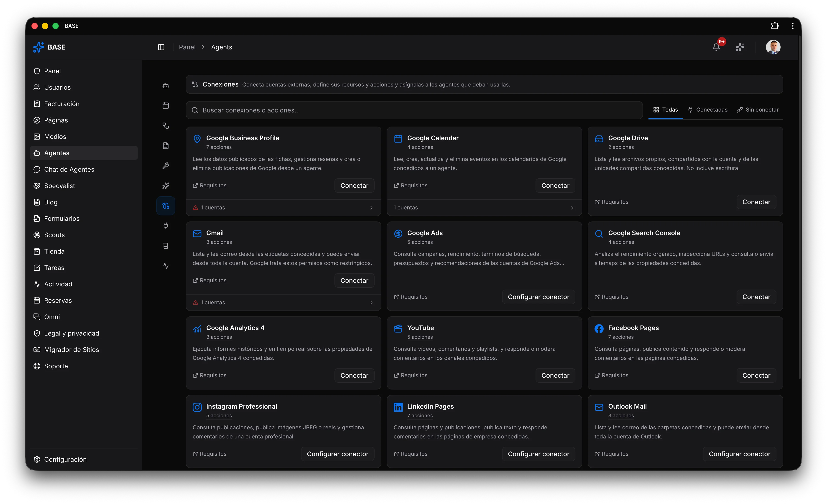Open the robot icon in the agents rail

[x=166, y=86]
